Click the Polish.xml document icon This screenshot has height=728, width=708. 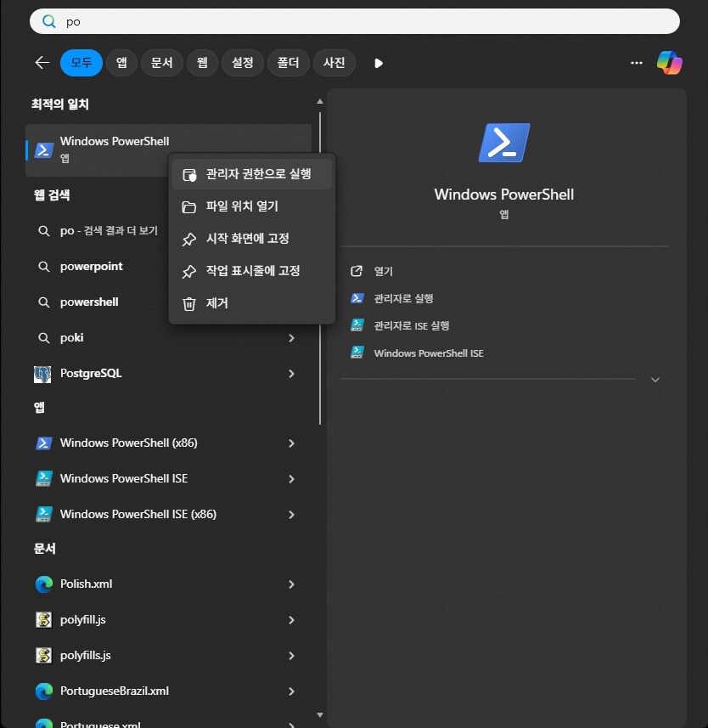[43, 584]
